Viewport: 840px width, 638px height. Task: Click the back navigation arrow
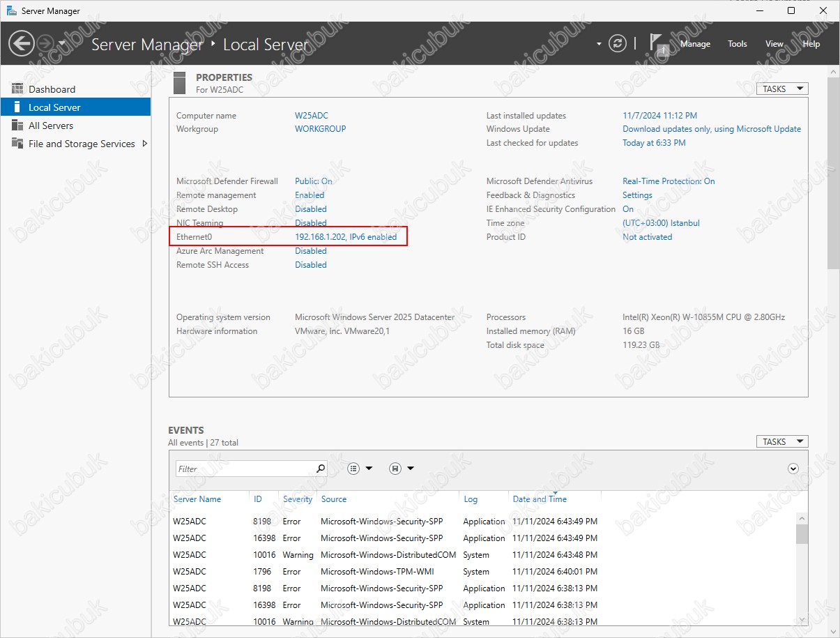(x=22, y=44)
